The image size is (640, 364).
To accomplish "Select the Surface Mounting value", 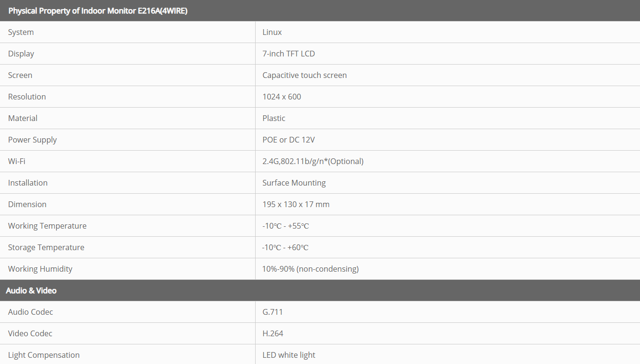I will (x=294, y=183).
